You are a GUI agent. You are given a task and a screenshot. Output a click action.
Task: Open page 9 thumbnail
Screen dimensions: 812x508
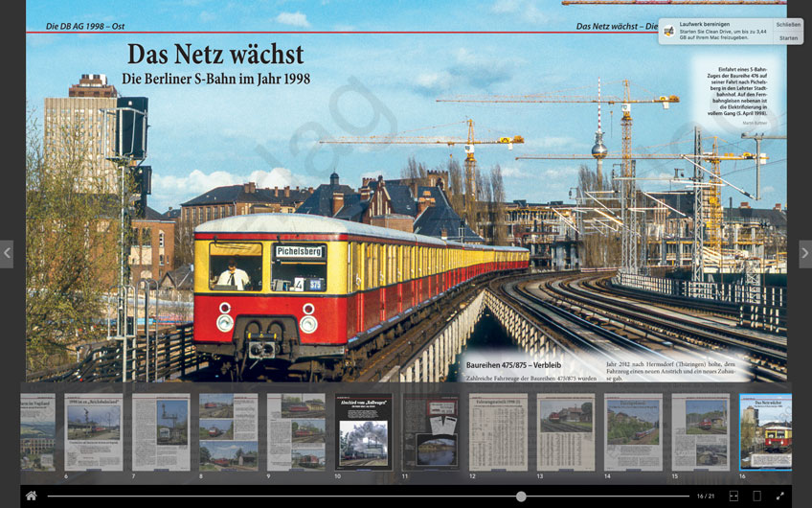pos(296,431)
